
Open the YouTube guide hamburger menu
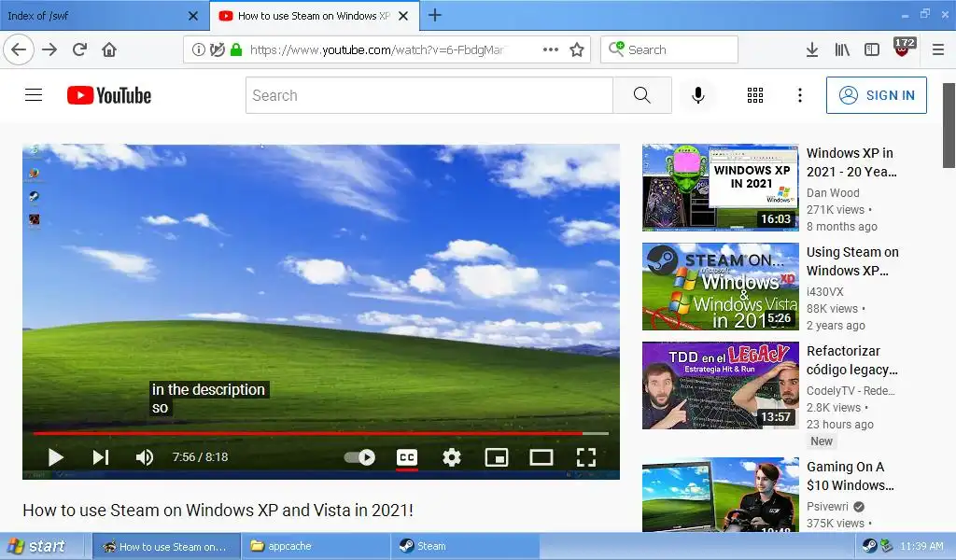click(34, 95)
